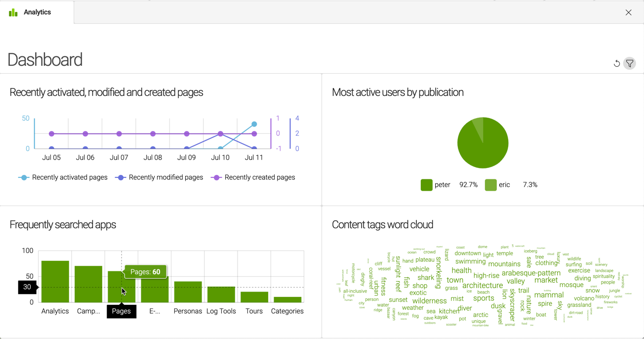Viewport: 644px width, 339px height.
Task: Toggle the Recently modified pages legend
Action: point(159,177)
